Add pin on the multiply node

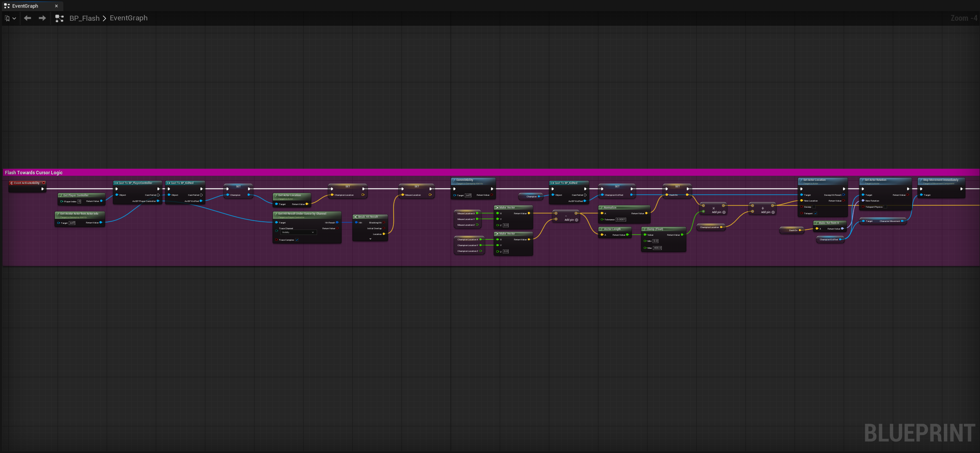tap(719, 212)
